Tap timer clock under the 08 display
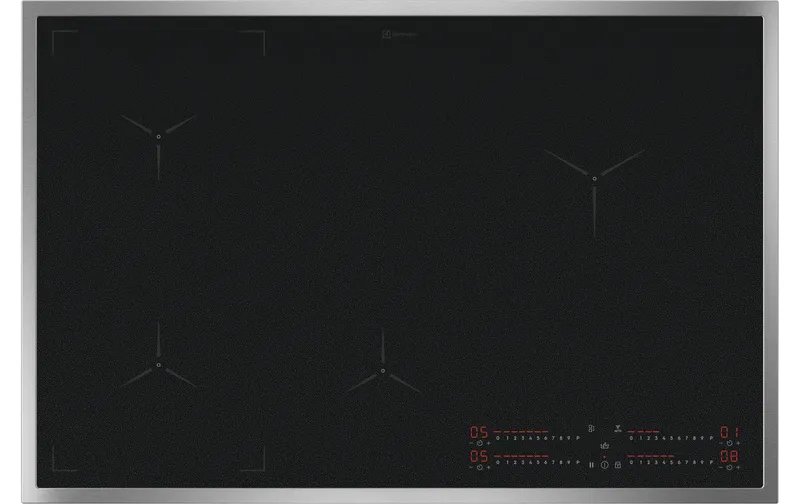 (730, 467)
